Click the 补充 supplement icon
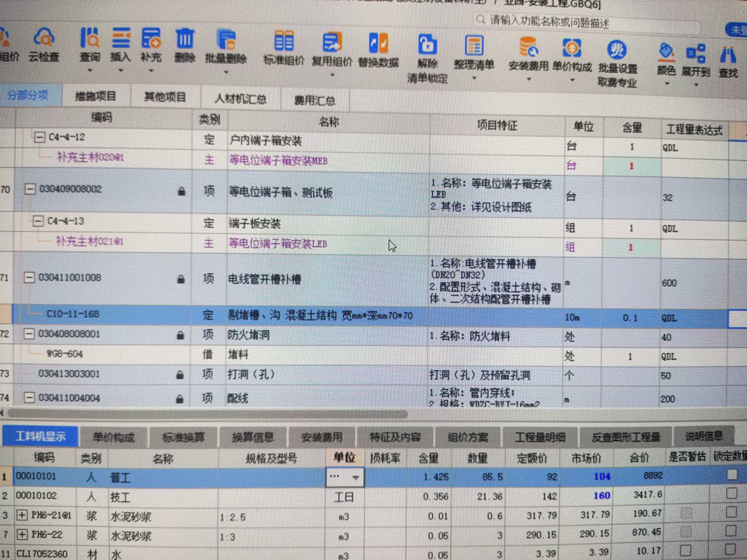 [151, 38]
